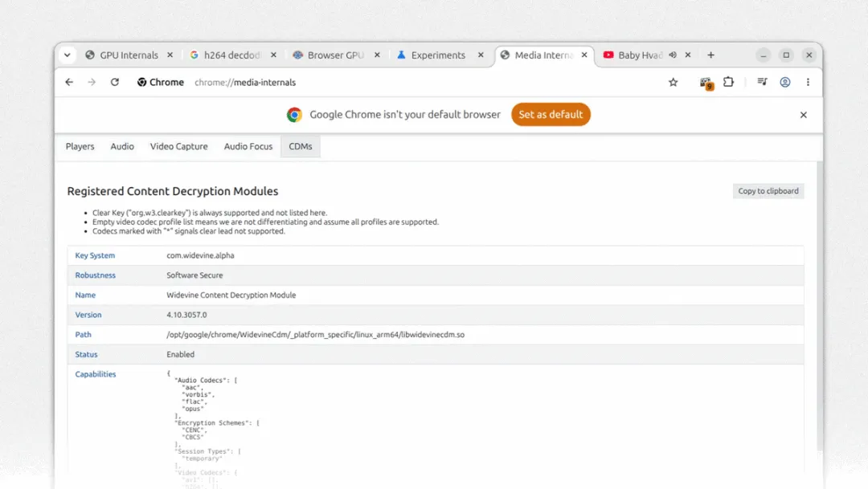This screenshot has width=868, height=489.
Task: Click the Path row label
Action: click(x=83, y=335)
